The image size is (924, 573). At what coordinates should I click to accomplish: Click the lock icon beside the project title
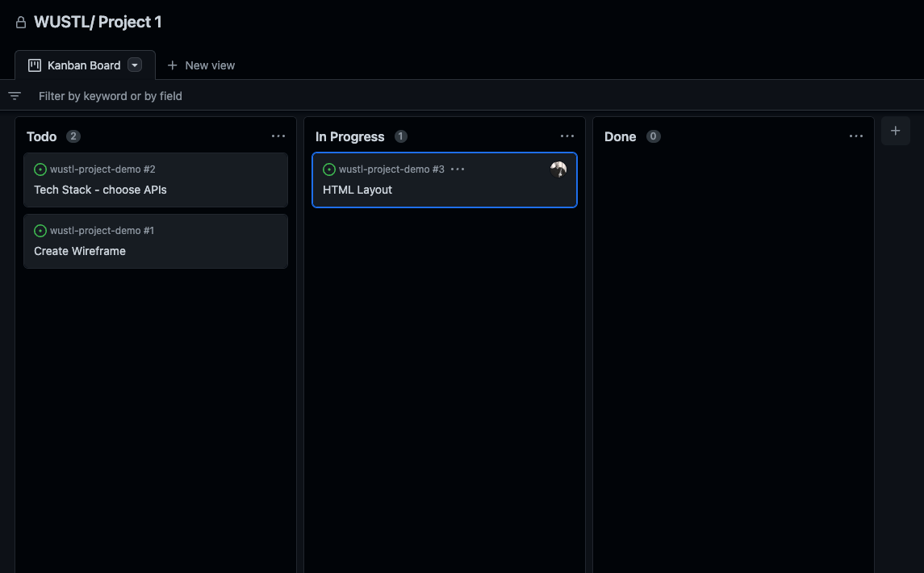click(x=21, y=23)
